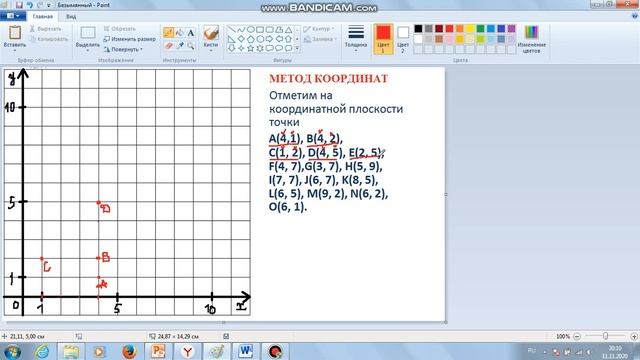Select the Pencil tool
Screen dimensions: 640x360
point(168,33)
